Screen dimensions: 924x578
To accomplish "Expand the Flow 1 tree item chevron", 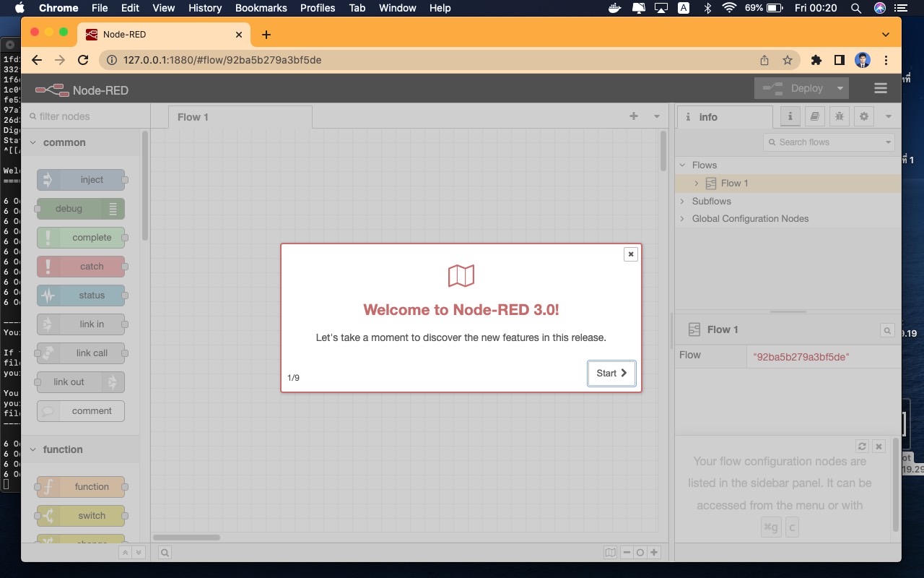I will click(697, 184).
